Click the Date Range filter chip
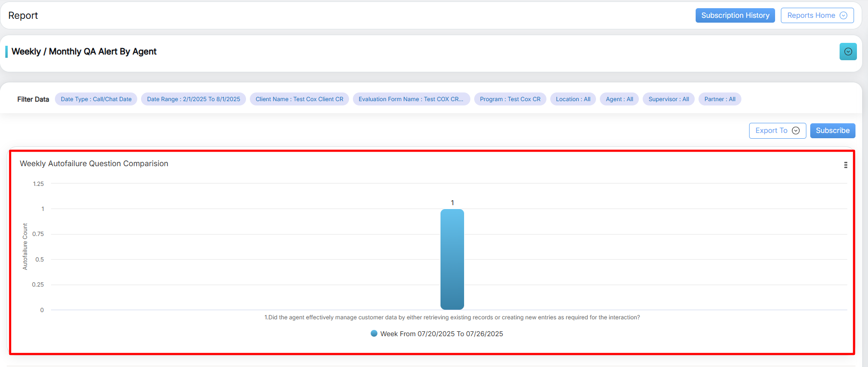The height and width of the screenshot is (367, 868). pyautogui.click(x=193, y=99)
